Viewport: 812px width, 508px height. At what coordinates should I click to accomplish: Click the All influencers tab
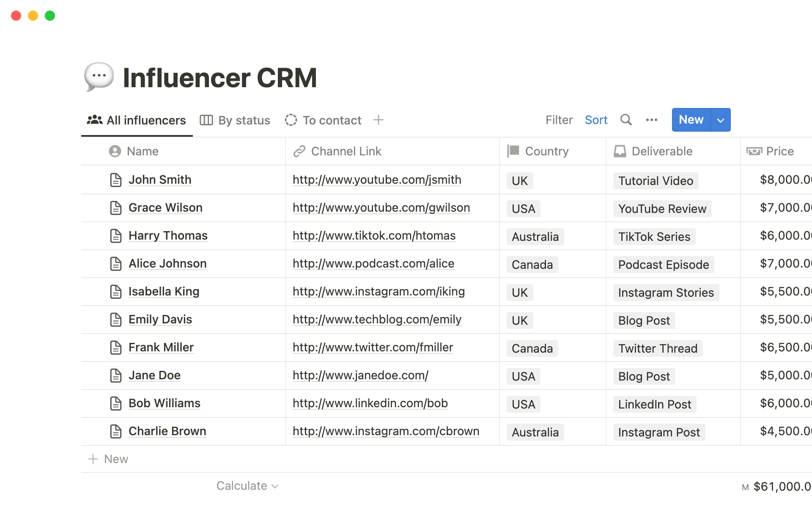pos(137,120)
